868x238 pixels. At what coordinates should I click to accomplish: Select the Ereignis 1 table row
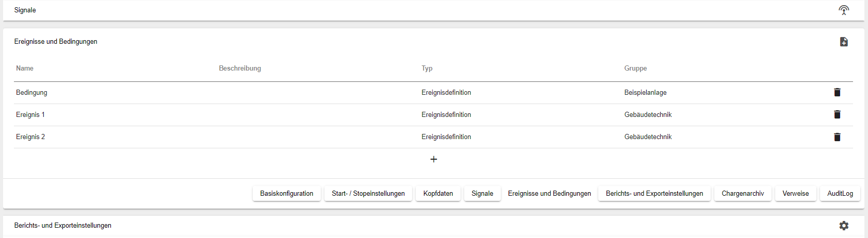433,115
